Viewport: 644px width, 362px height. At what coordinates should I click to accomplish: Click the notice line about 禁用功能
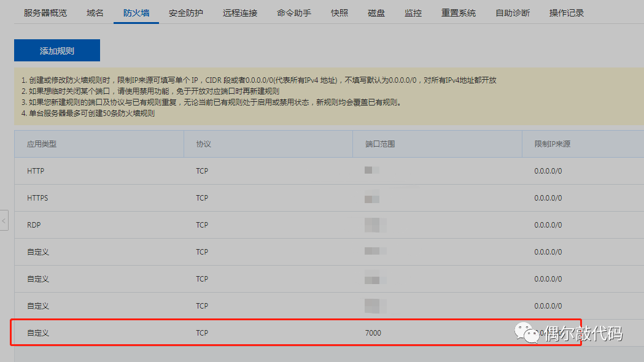150,91
